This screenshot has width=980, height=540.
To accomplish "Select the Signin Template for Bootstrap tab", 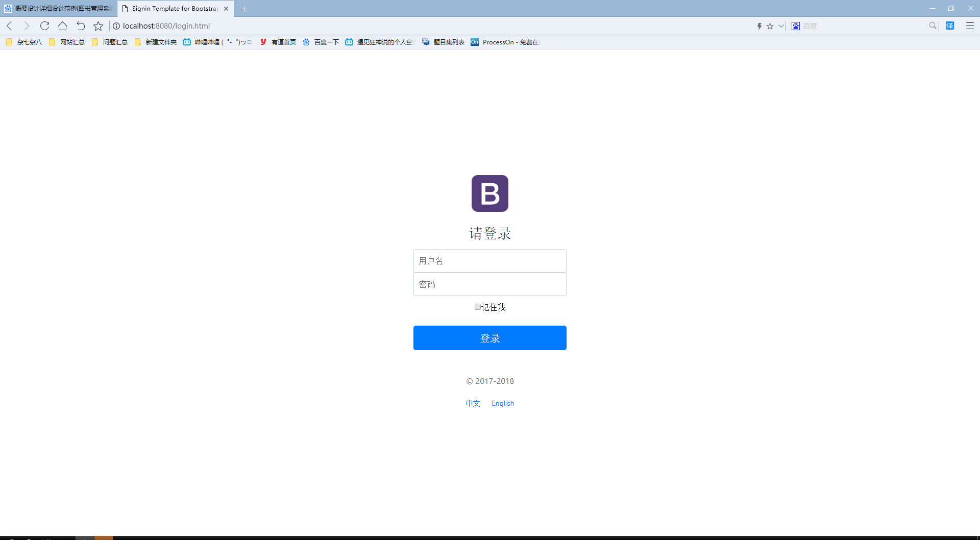I will click(176, 9).
